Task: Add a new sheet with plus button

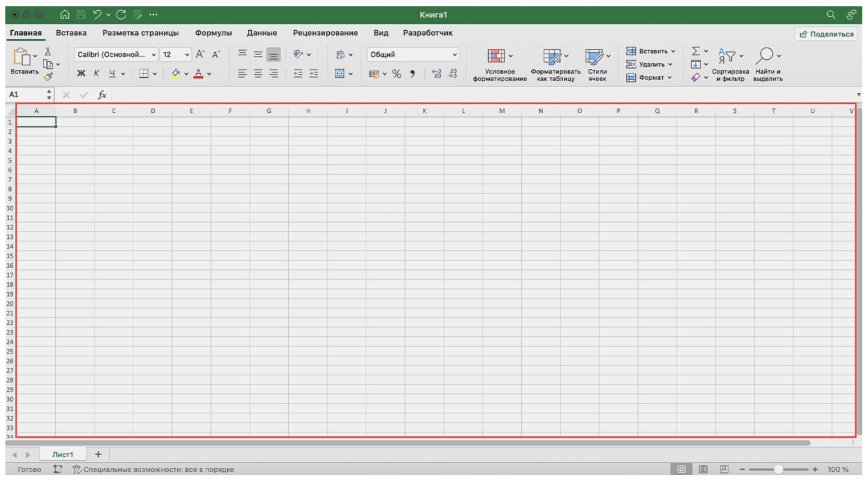Action: pyautogui.click(x=98, y=454)
